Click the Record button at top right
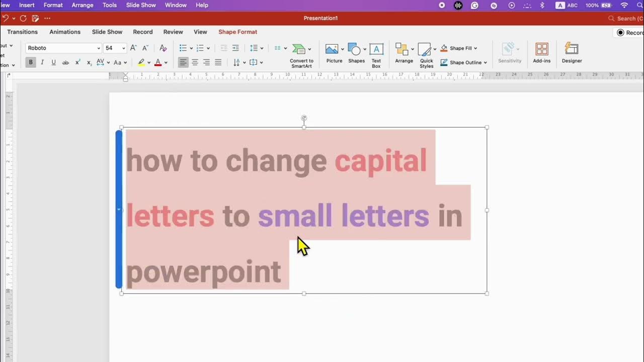This screenshot has height=362, width=644. pos(629,33)
